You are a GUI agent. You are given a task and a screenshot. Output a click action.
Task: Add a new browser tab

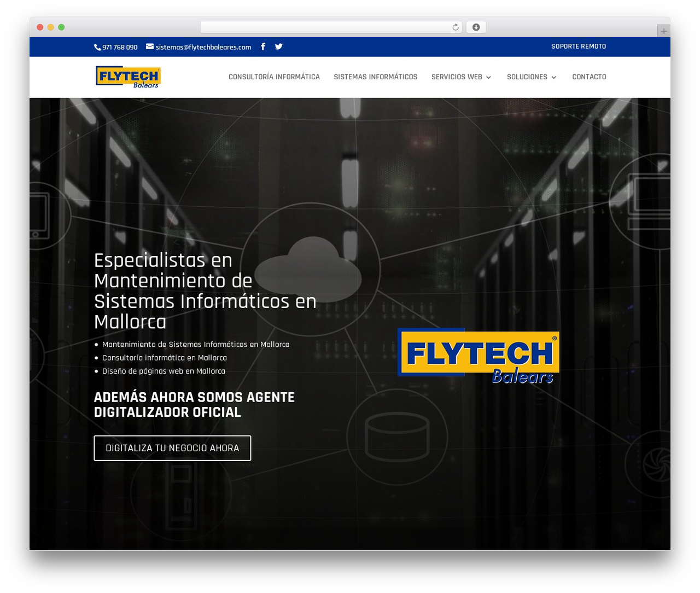click(x=663, y=31)
